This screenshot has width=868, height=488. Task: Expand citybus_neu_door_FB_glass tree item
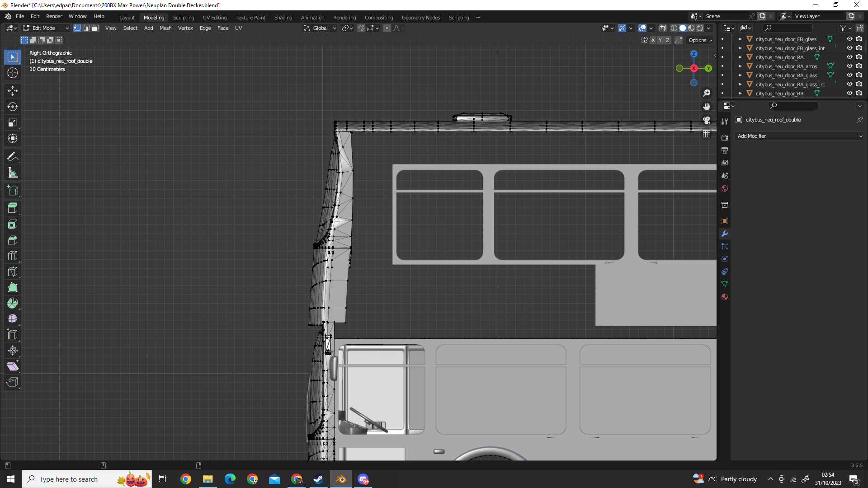coord(740,39)
